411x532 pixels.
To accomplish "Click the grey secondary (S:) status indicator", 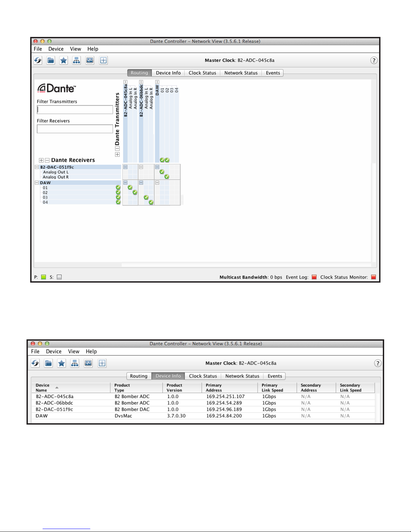I will point(59,277).
